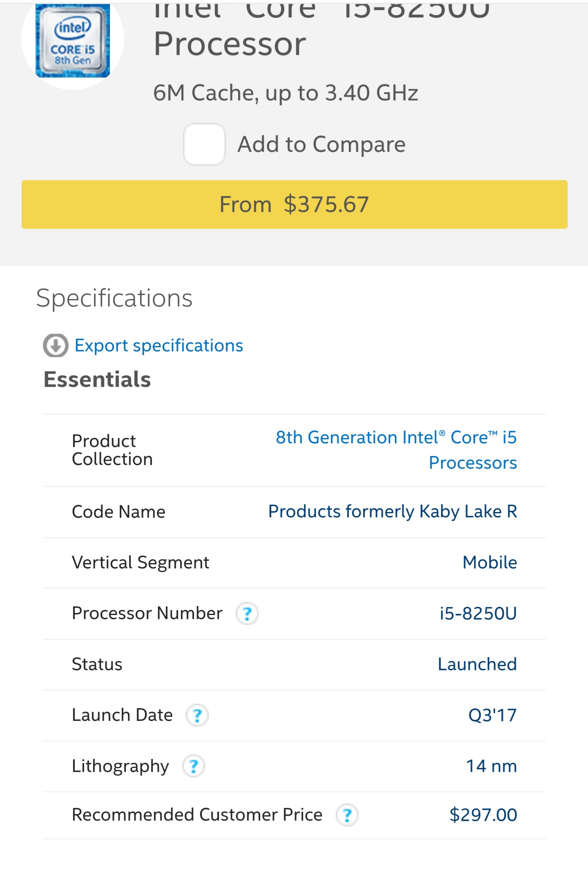Click the Essentials section heading
This screenshot has width=588, height=870.
click(97, 380)
